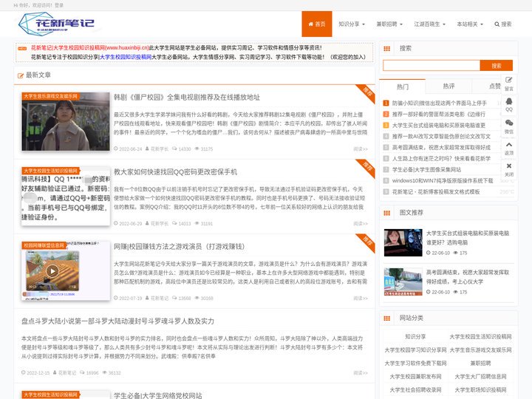
Task: Click the QQ密码 article thumbnail
Action: click(x=66, y=196)
